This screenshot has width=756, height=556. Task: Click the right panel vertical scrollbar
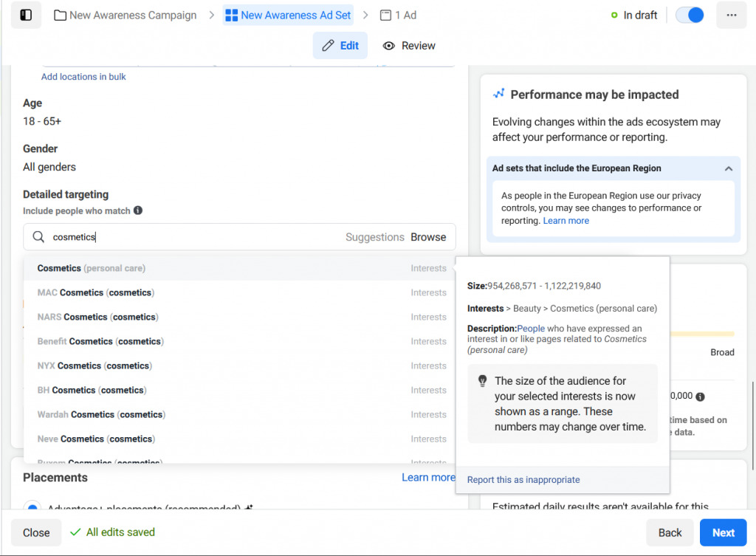(x=752, y=426)
